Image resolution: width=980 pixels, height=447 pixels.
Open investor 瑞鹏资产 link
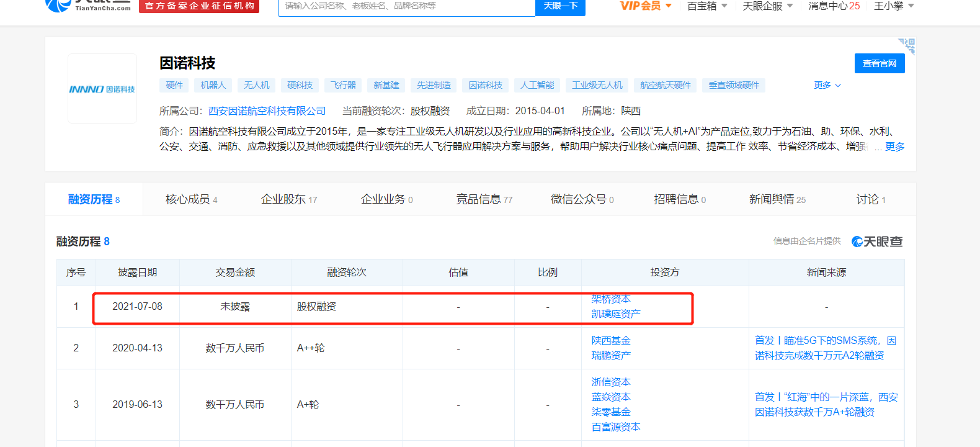[x=611, y=355]
